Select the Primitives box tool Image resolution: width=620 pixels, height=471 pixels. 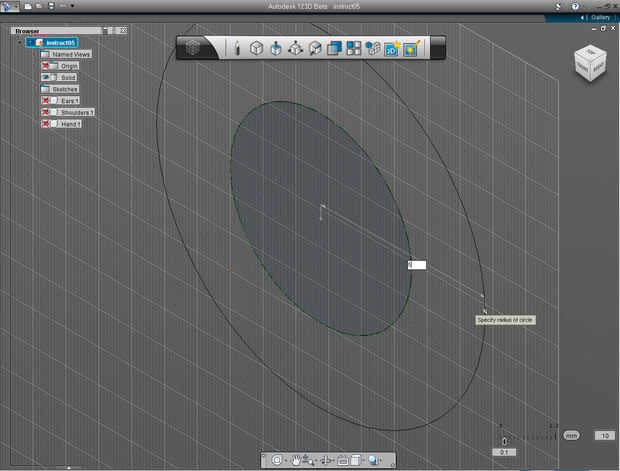(x=257, y=48)
